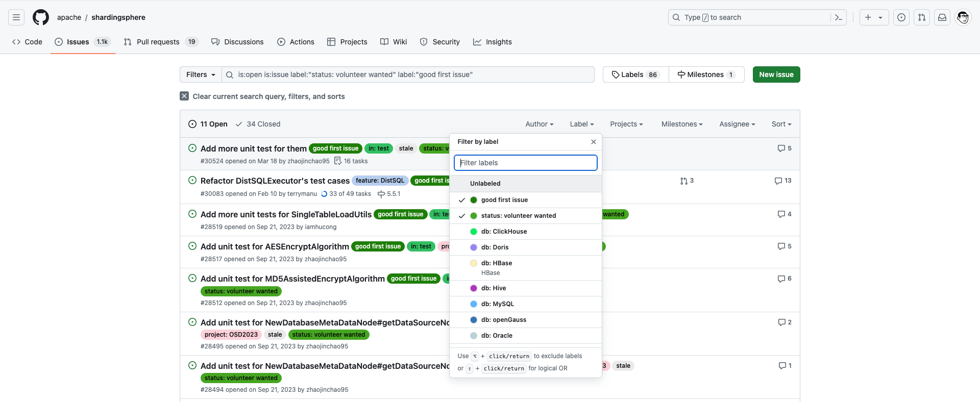Screen dimensions: 980x402
Task: Open Milestones page button
Action: [x=706, y=74]
